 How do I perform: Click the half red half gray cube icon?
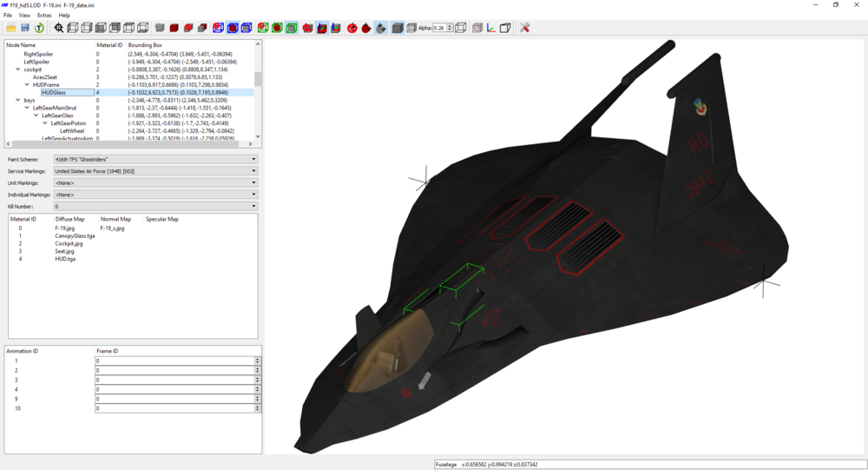click(x=202, y=28)
